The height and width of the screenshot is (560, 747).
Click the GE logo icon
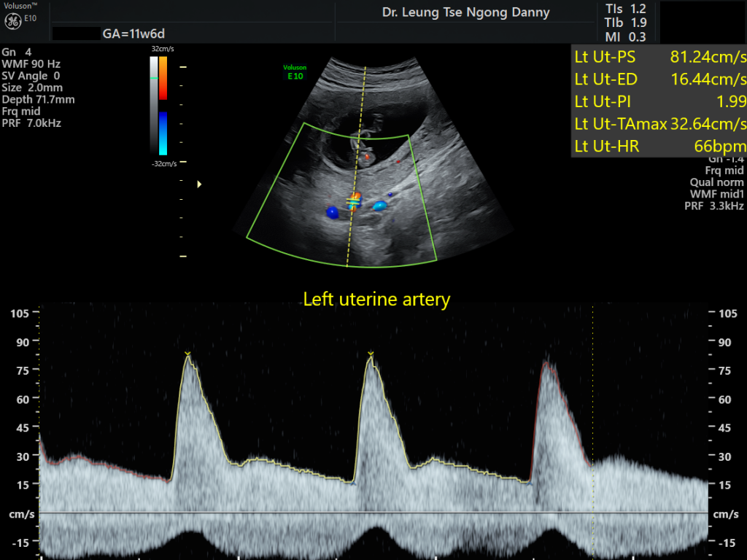pyautogui.click(x=13, y=21)
